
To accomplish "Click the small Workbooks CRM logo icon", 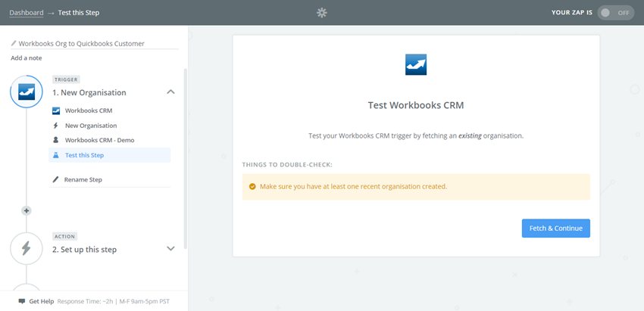I will point(56,110).
